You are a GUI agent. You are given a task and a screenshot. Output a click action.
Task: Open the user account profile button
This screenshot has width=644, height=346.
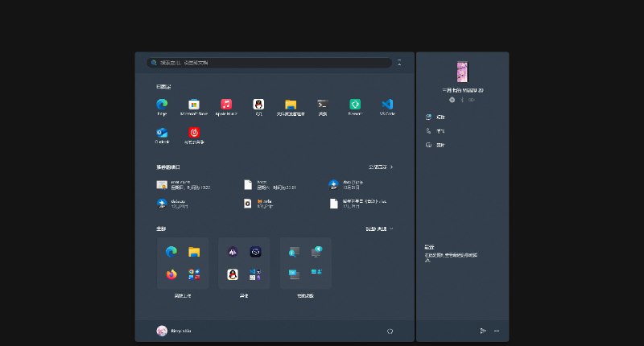(175, 331)
